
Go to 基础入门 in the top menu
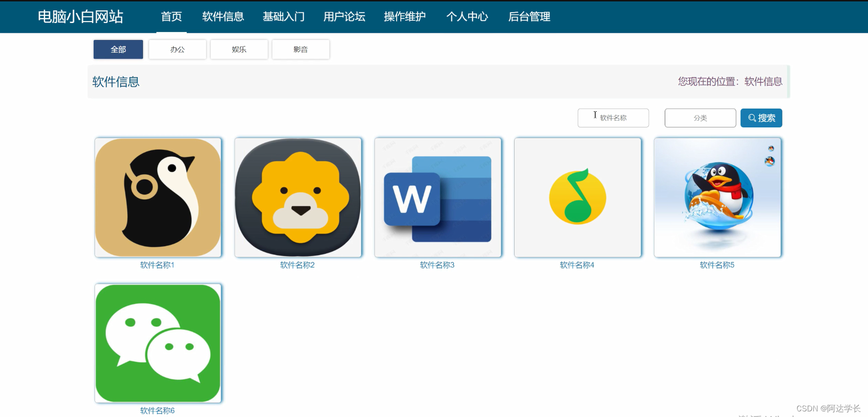coord(284,17)
